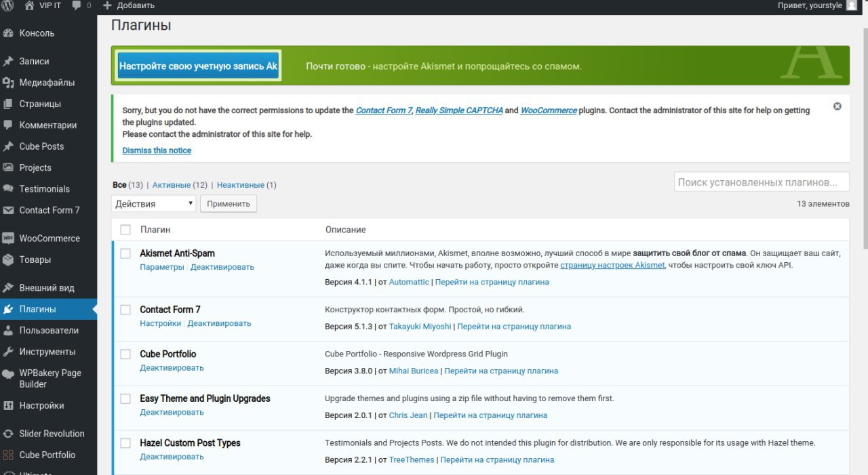Image resolution: width=868 pixels, height=475 pixels.
Task: Click the Testimonials icon in the sidebar
Action: pyautogui.click(x=8, y=189)
